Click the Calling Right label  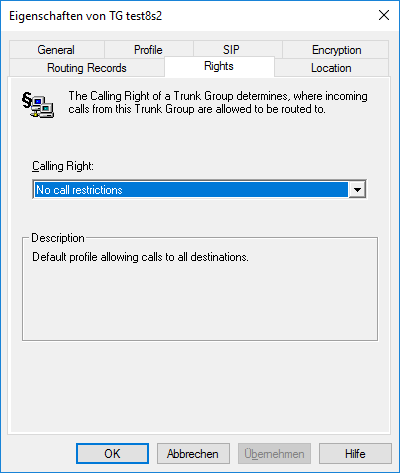[63, 166]
